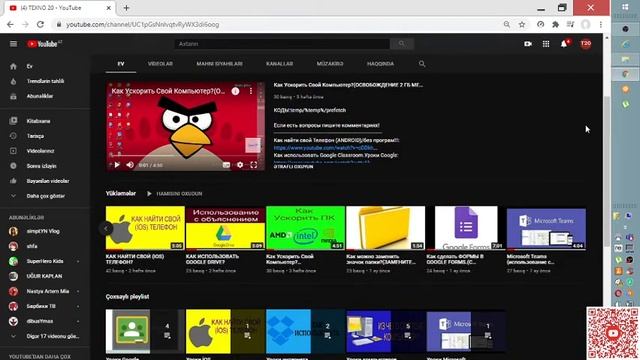The image size is (640, 360).
Task: Go to the YouTube logo home
Action: [44, 44]
